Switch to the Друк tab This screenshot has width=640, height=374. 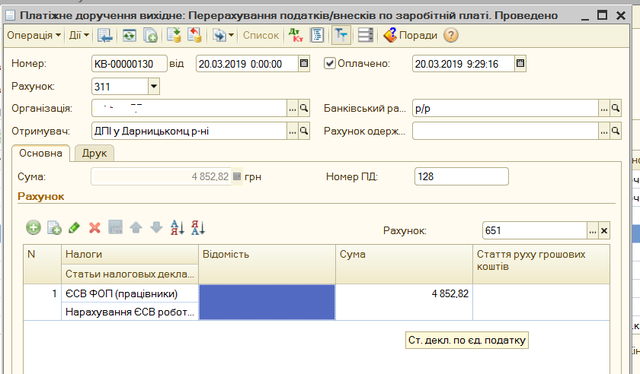click(x=94, y=153)
